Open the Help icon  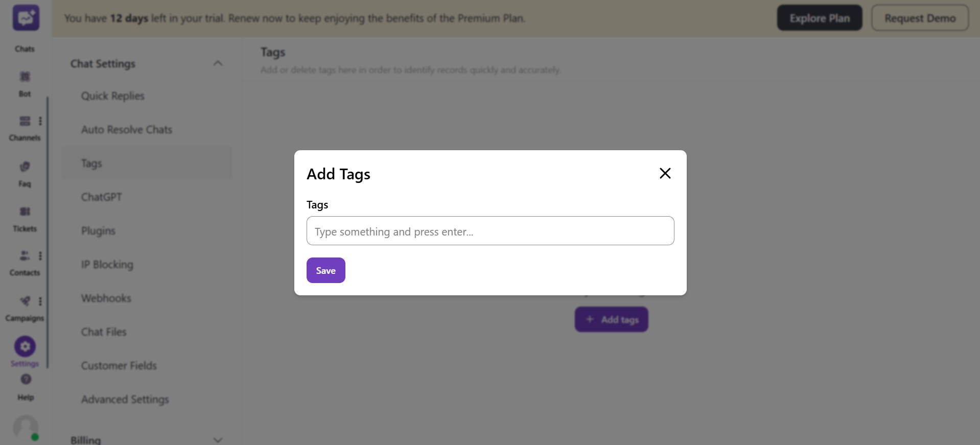coord(25,379)
